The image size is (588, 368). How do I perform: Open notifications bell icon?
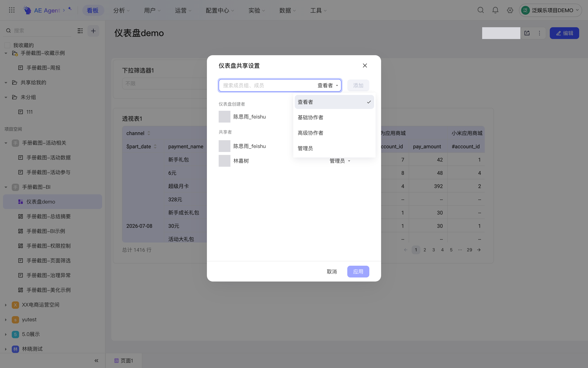point(495,10)
